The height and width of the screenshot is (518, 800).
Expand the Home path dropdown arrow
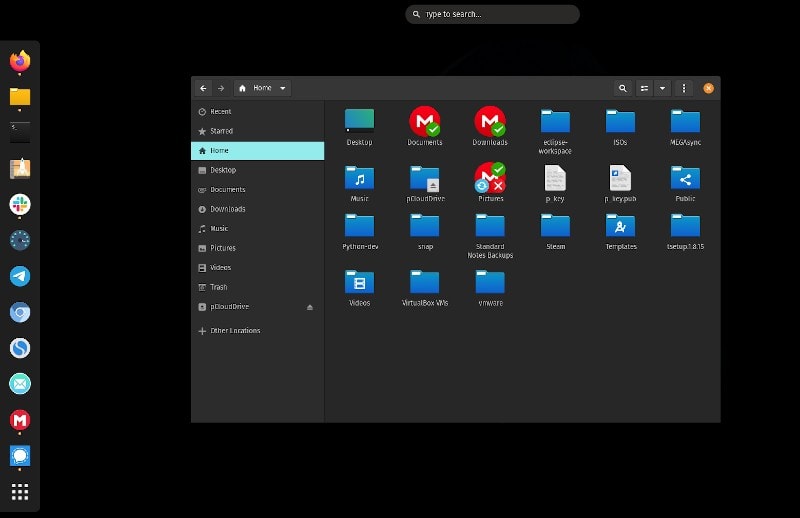pos(283,88)
